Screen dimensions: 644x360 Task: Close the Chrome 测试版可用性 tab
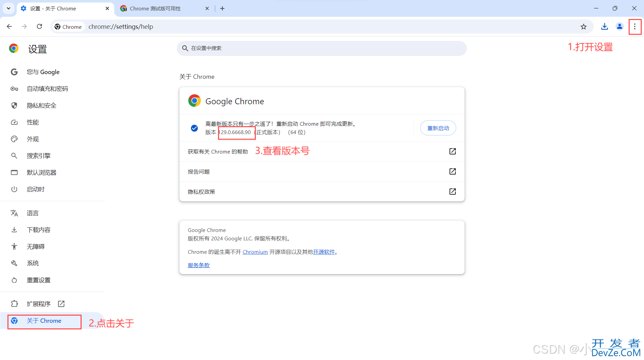pyautogui.click(x=207, y=8)
